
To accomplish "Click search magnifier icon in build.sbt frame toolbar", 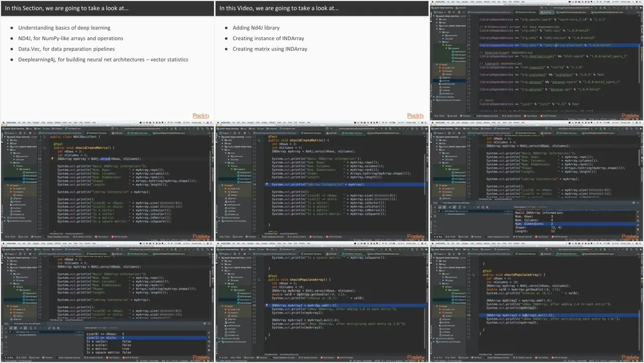I will [637, 8].
